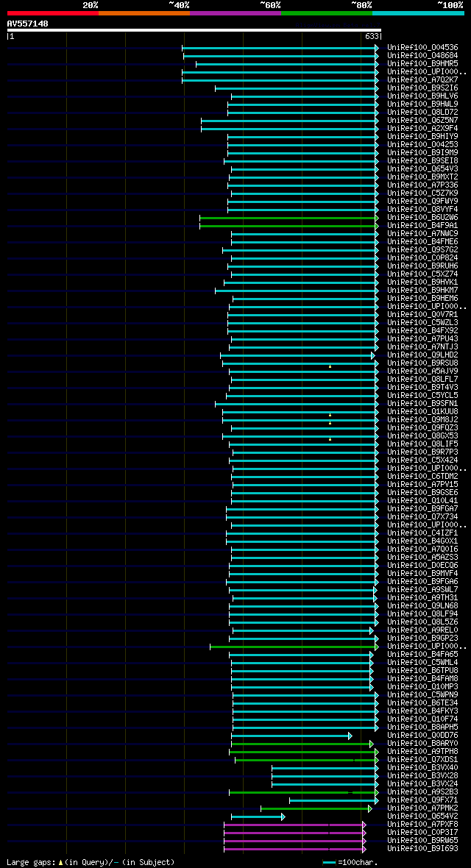Click the green ~80% legend segment
The height and width of the screenshot is (868, 471).
tap(327, 13)
